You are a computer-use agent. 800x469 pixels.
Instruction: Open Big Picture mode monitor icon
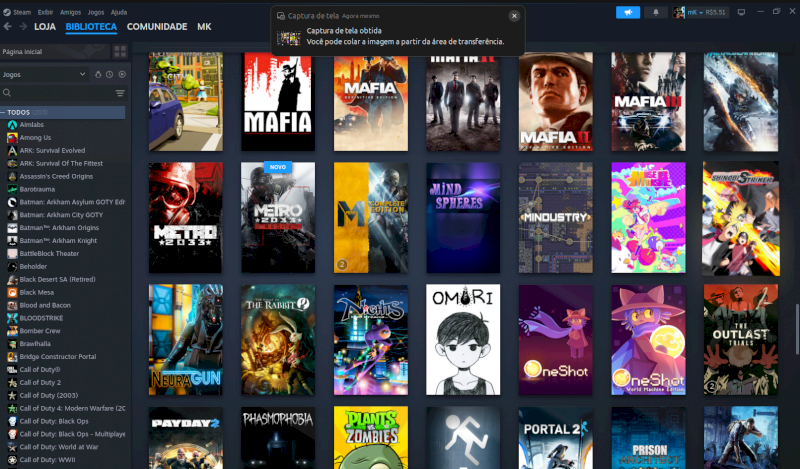click(741, 12)
